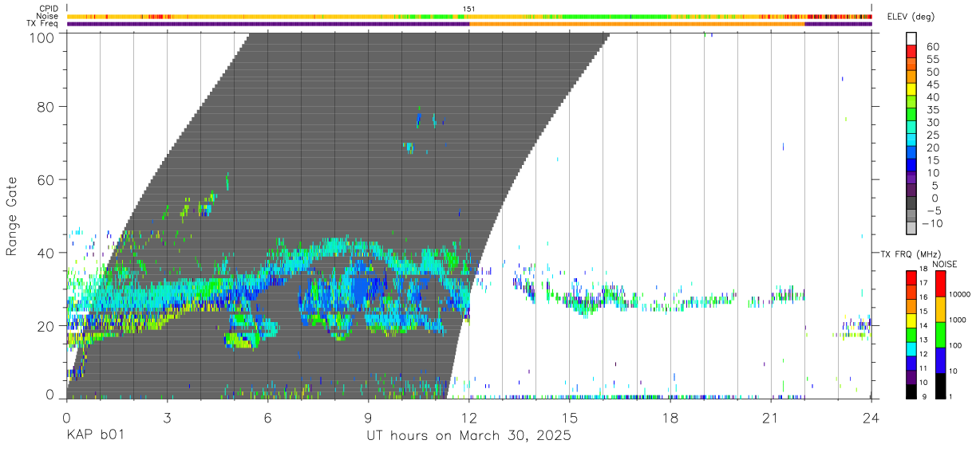Click the 'Noise' row label at top
Screen dimensions: 980x452
[48, 16]
